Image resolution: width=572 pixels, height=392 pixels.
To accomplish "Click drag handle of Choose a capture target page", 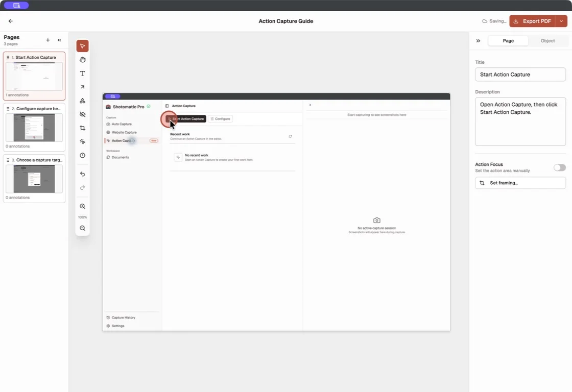I will click(x=8, y=160).
